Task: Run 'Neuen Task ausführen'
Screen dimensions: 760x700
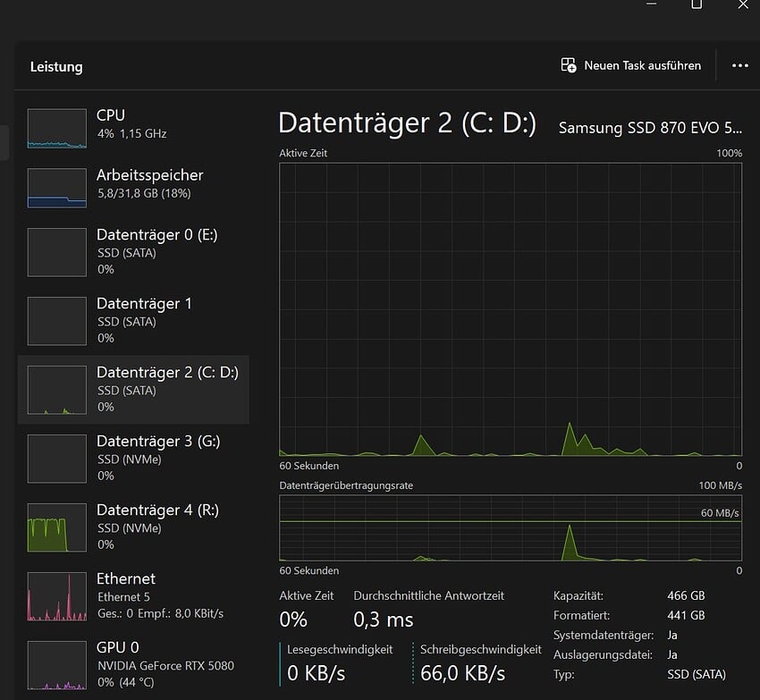Action: [630, 64]
